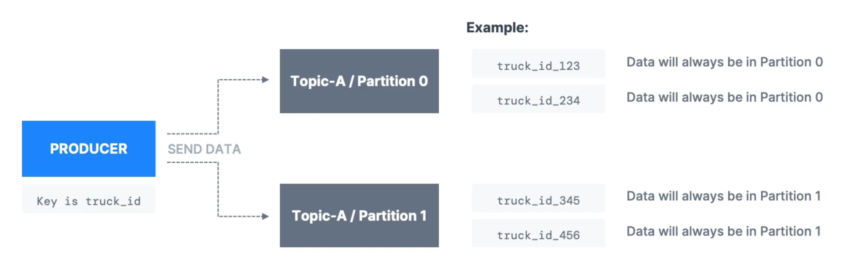Click the truck_id_345 key box

538,198
